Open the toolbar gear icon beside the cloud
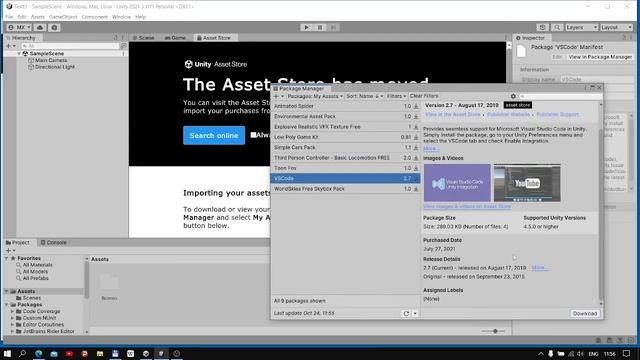Image resolution: width=640 pixels, height=360 pixels. (54, 27)
